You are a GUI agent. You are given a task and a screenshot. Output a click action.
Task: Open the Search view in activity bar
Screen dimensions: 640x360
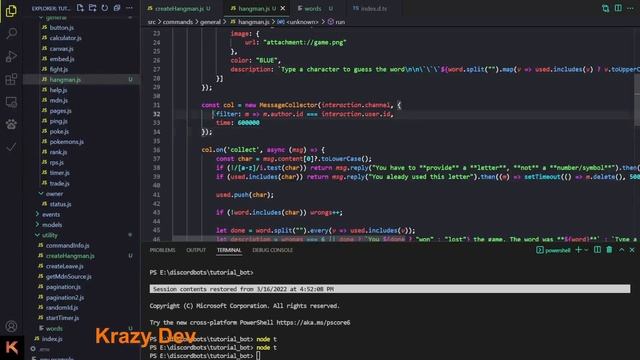[x=11, y=33]
